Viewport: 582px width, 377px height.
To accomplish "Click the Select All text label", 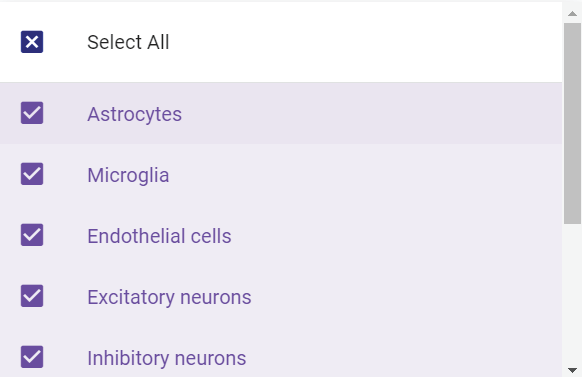I will 128,42.
